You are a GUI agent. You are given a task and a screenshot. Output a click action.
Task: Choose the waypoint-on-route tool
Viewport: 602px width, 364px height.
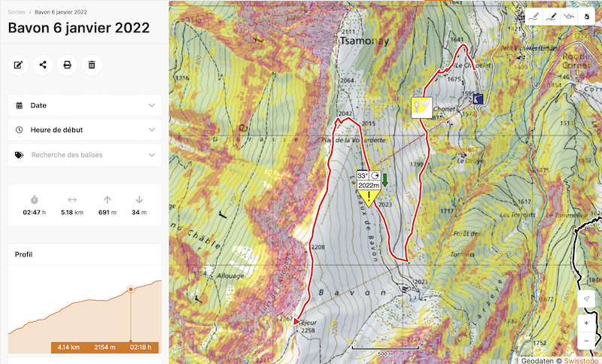[569, 16]
